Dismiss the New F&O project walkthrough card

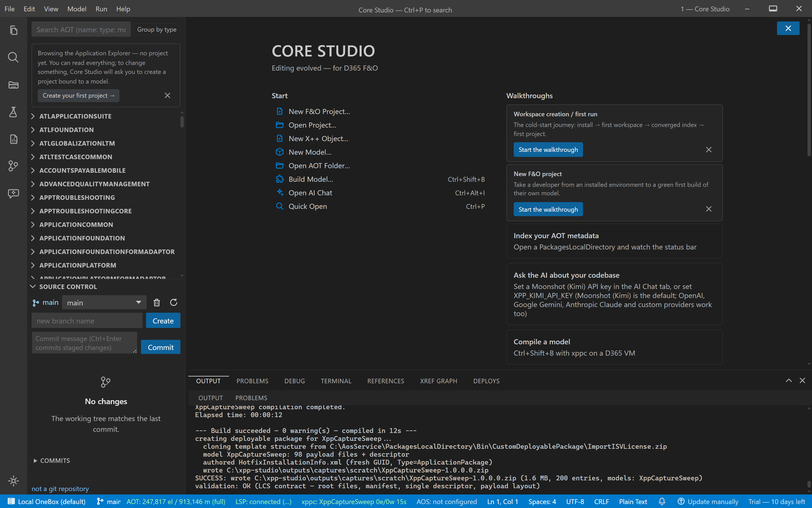pos(709,209)
